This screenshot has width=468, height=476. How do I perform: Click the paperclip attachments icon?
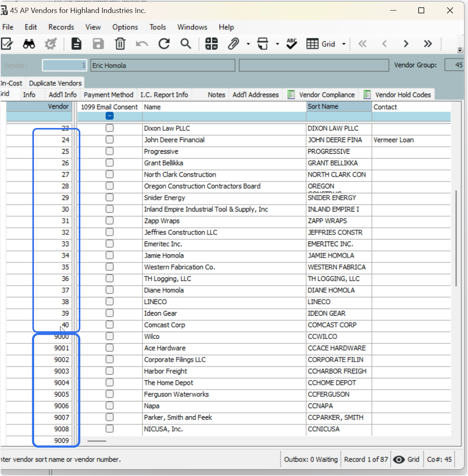(233, 44)
